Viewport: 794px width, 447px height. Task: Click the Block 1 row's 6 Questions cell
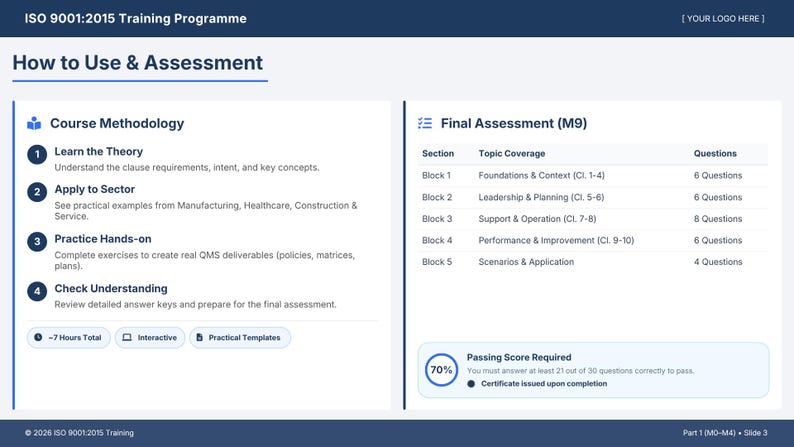pos(718,175)
